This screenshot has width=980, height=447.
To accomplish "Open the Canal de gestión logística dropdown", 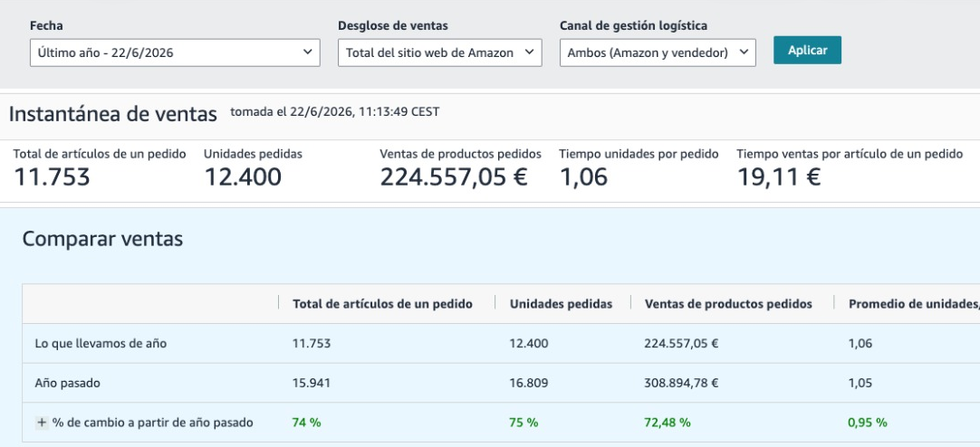I will tap(658, 53).
